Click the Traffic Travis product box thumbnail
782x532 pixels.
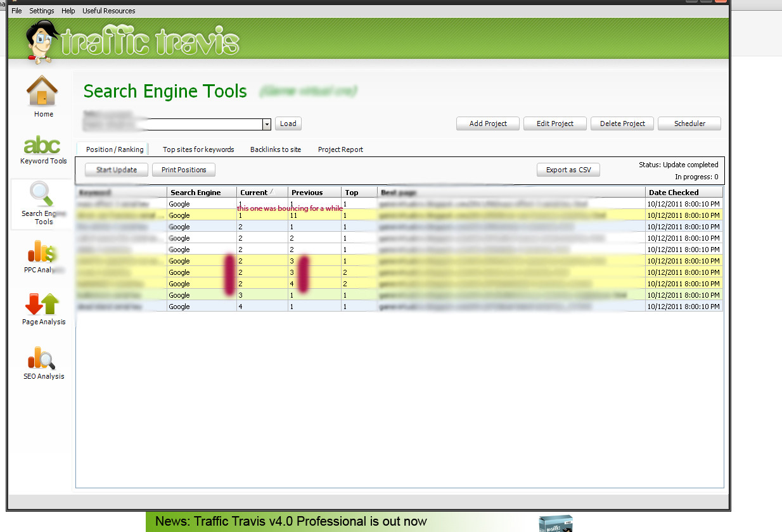point(556,524)
